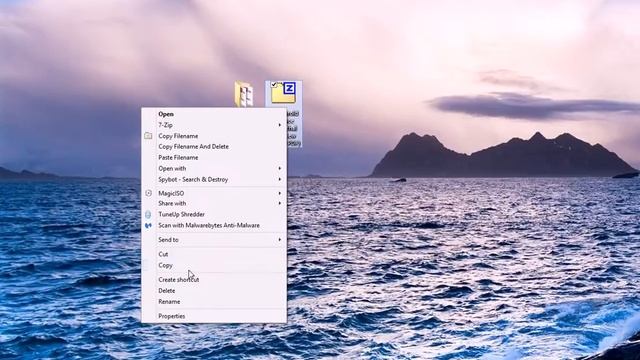
Task: Click the Copy Filename icon
Action: pos(148,136)
